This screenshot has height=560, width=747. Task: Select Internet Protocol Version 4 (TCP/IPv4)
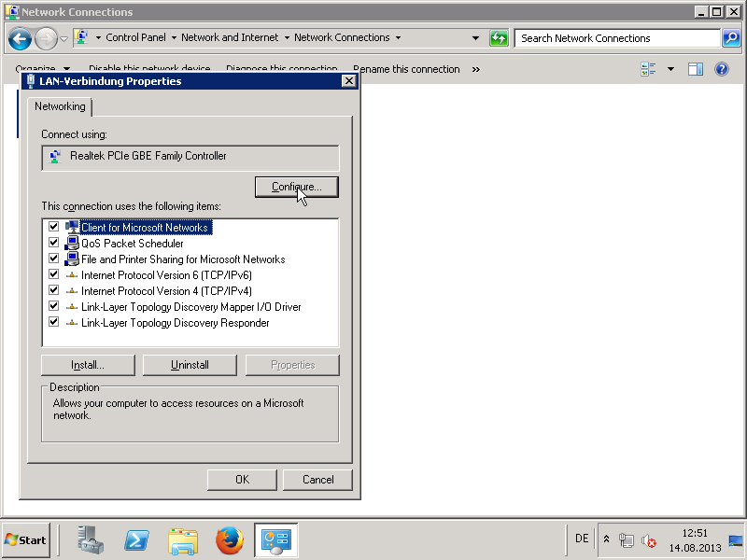166,290
